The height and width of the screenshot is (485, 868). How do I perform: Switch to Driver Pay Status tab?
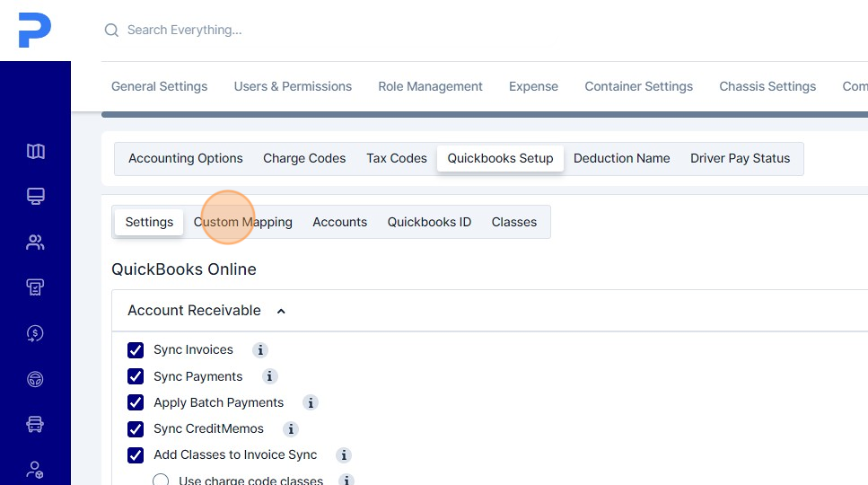click(741, 158)
